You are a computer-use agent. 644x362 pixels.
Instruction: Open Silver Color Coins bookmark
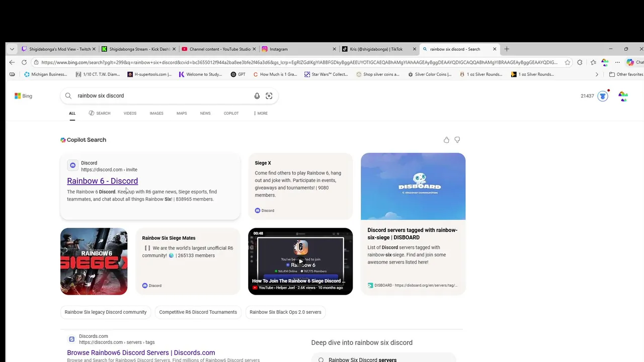(x=430, y=74)
